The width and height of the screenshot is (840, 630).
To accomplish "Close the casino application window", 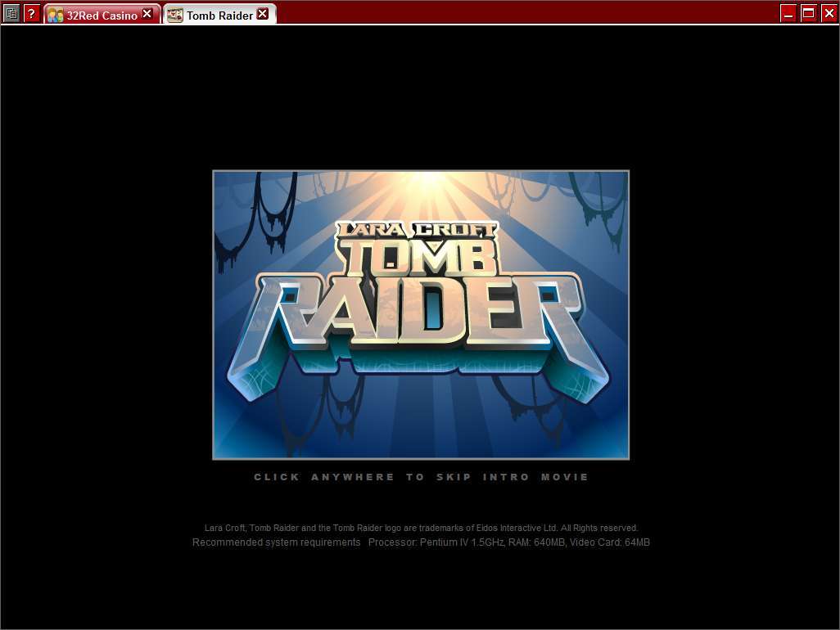I will 829,13.
